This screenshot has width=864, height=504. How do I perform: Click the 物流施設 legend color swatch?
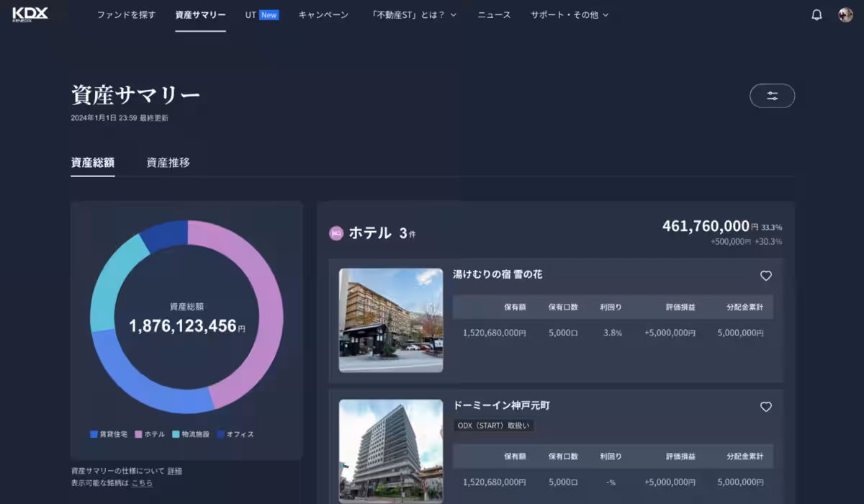click(176, 434)
